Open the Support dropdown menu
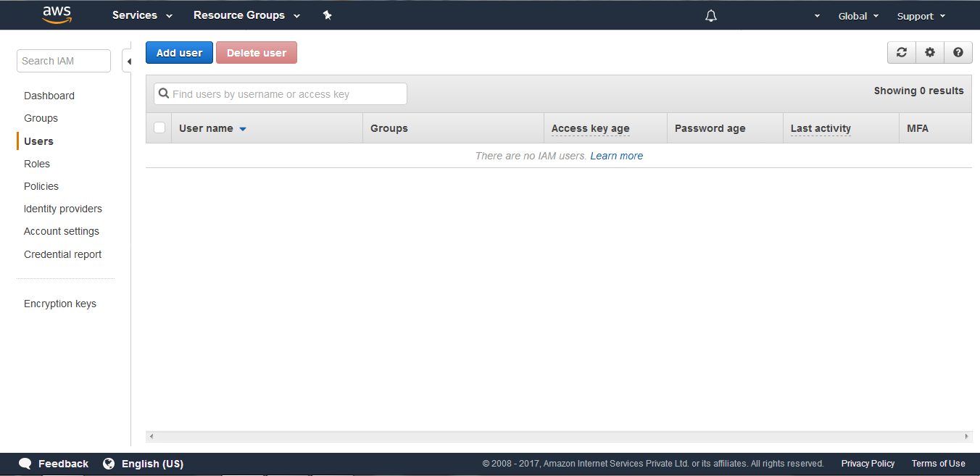 pyautogui.click(x=921, y=16)
